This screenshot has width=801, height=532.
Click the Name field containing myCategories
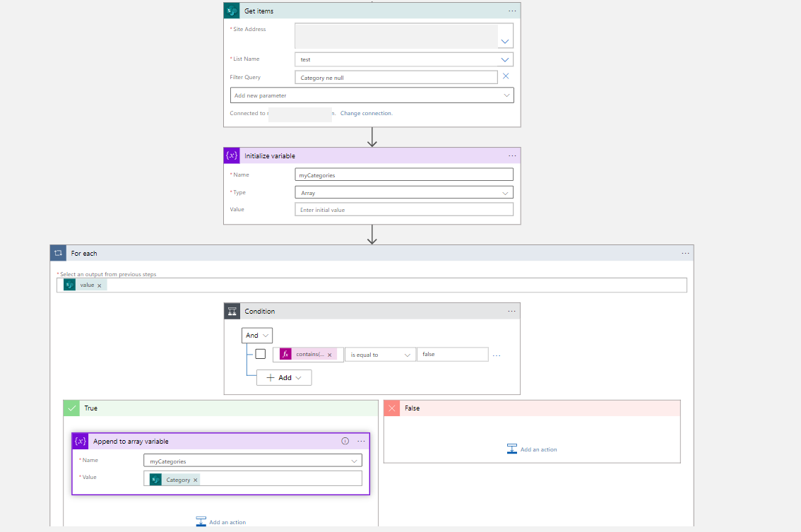click(404, 175)
